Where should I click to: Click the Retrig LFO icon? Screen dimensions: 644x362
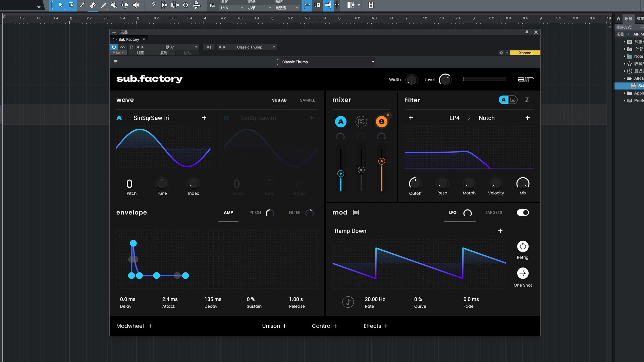523,246
